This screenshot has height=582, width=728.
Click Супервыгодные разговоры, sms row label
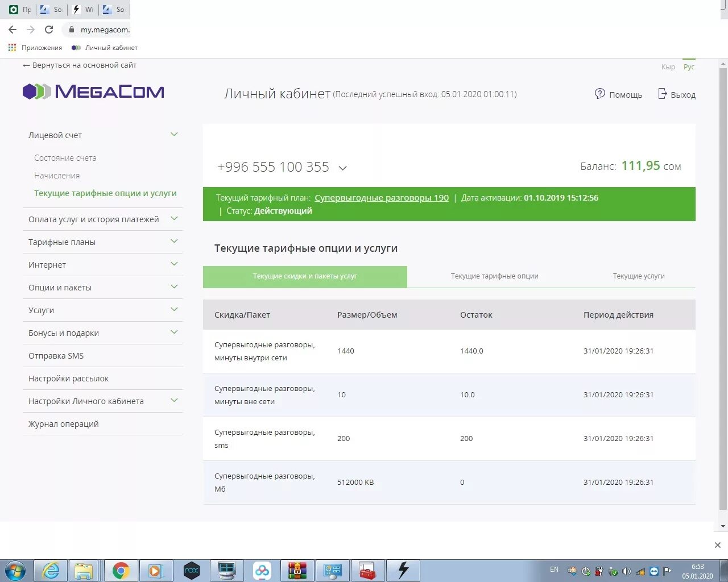point(264,439)
